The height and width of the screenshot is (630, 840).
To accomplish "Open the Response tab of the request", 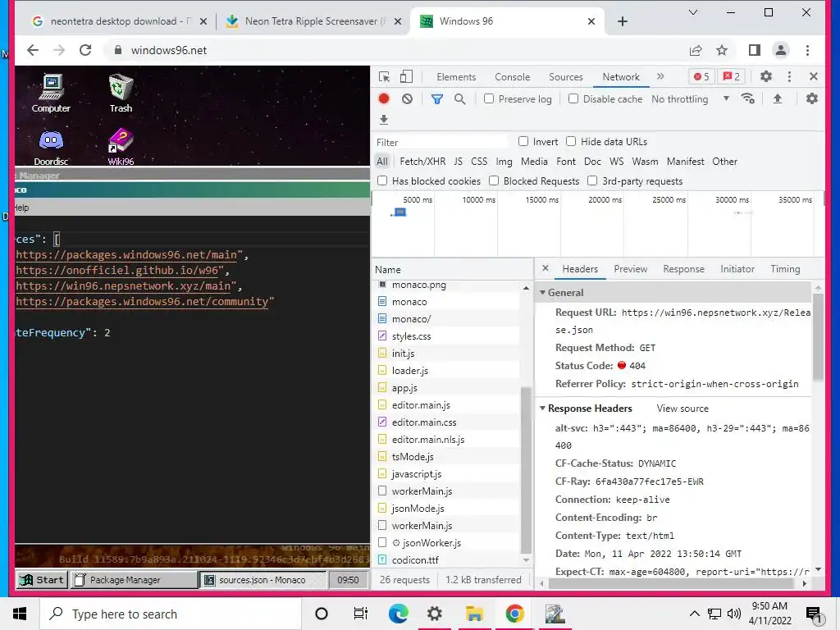I will (x=683, y=269).
